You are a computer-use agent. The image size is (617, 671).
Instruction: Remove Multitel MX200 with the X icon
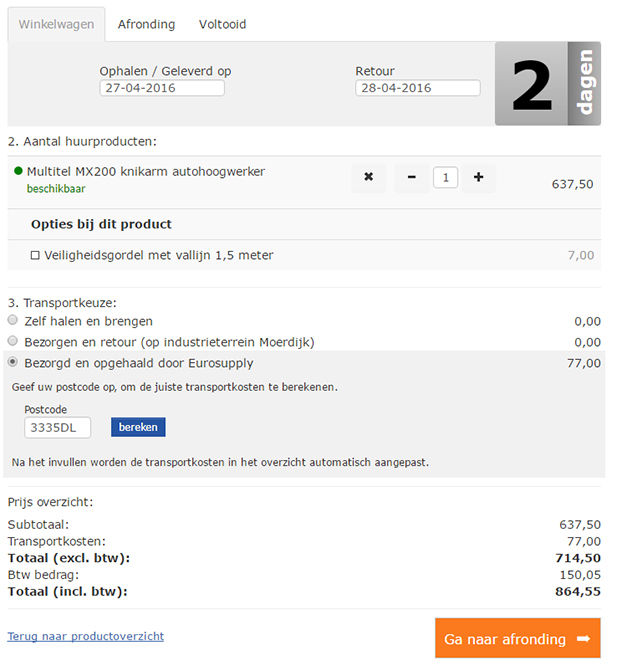pos(368,177)
